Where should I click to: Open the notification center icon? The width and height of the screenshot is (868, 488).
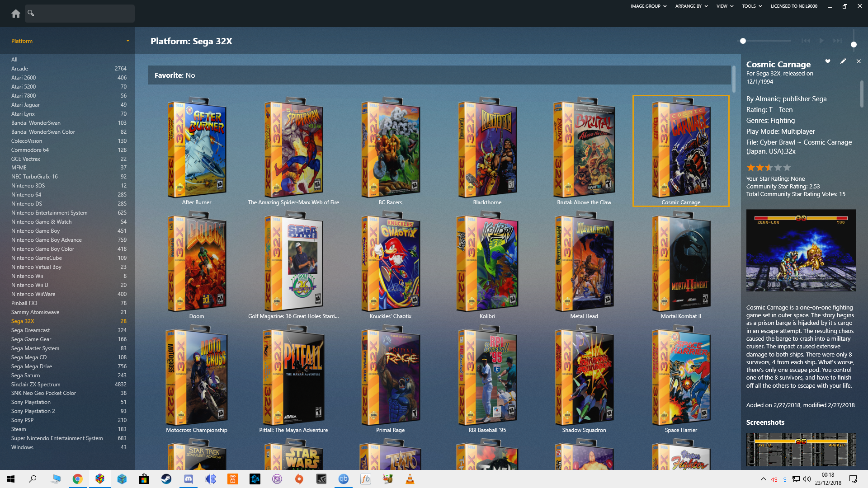point(853,479)
